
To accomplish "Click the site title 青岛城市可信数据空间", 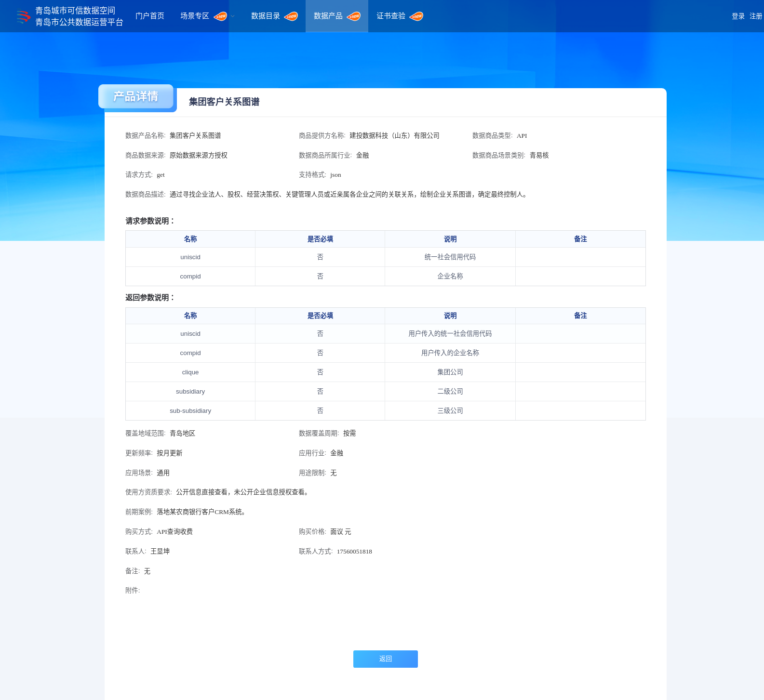I will pyautogui.click(x=75, y=11).
